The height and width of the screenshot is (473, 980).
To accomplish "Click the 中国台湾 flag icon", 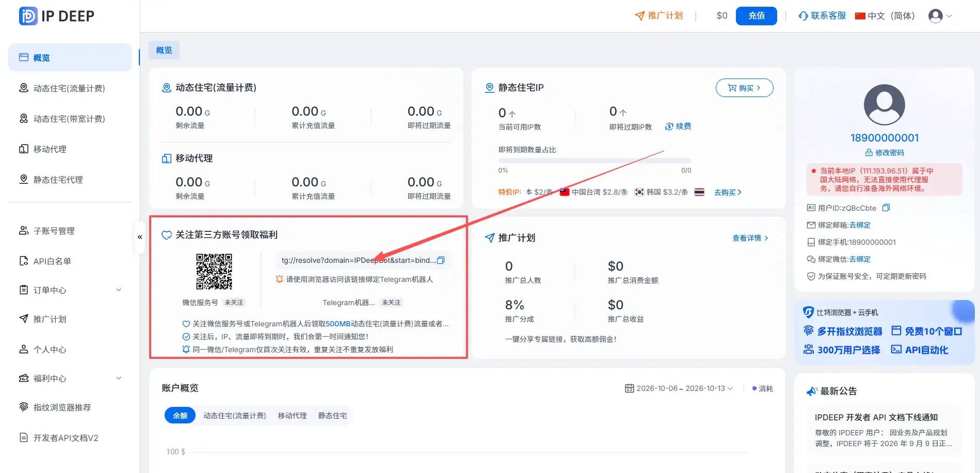I will pyautogui.click(x=565, y=192).
